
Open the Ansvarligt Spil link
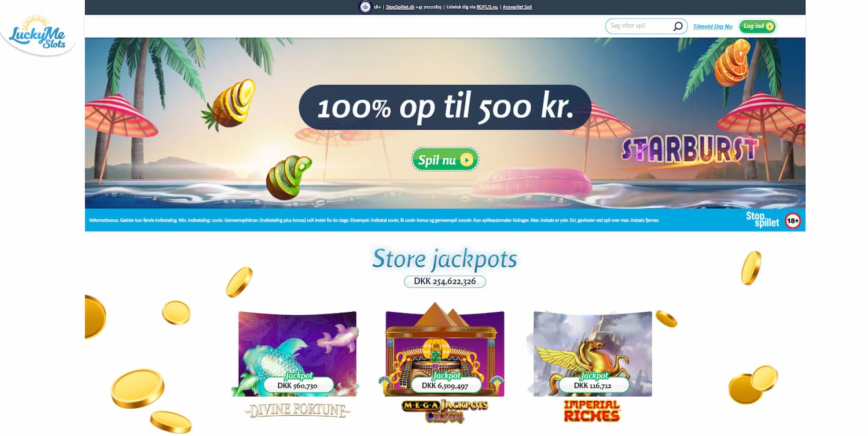coord(517,7)
